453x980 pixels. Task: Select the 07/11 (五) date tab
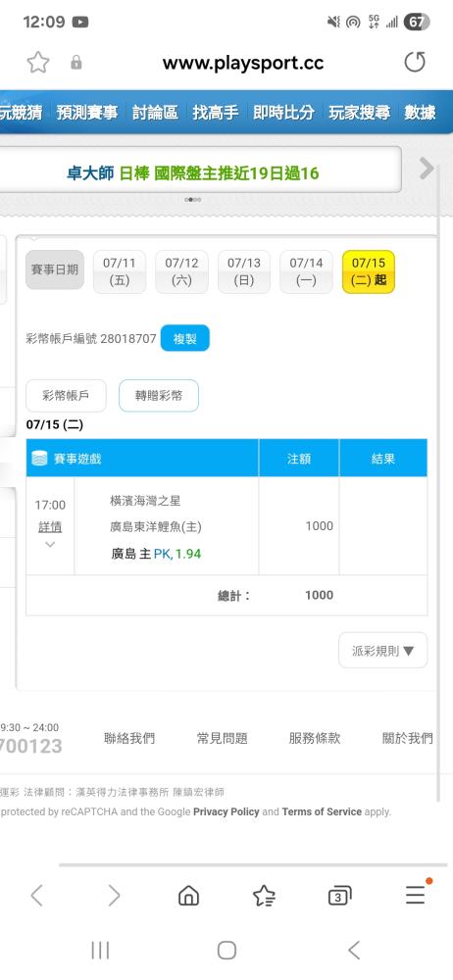point(119,271)
